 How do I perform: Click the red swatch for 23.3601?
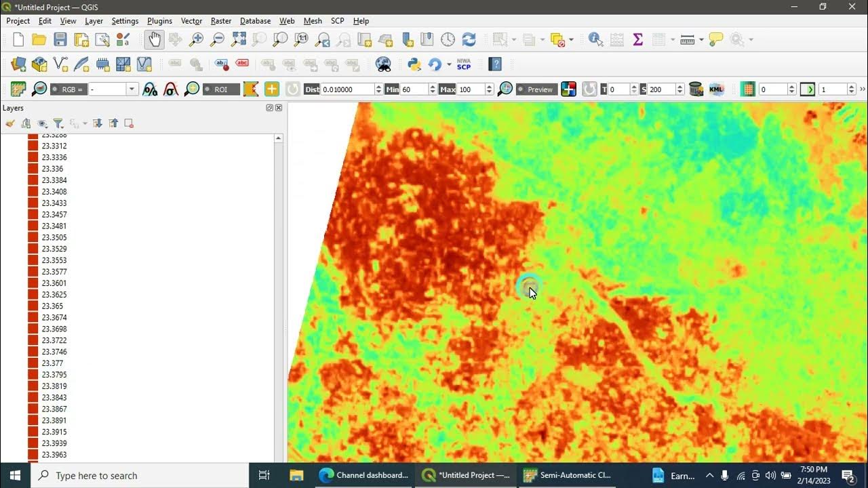tap(33, 283)
